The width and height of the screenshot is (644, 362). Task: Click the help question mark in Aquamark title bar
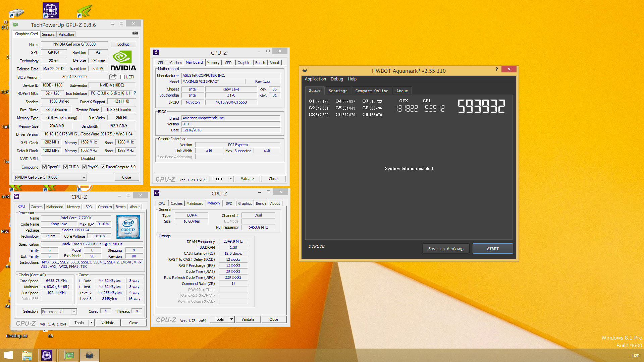[x=496, y=69]
